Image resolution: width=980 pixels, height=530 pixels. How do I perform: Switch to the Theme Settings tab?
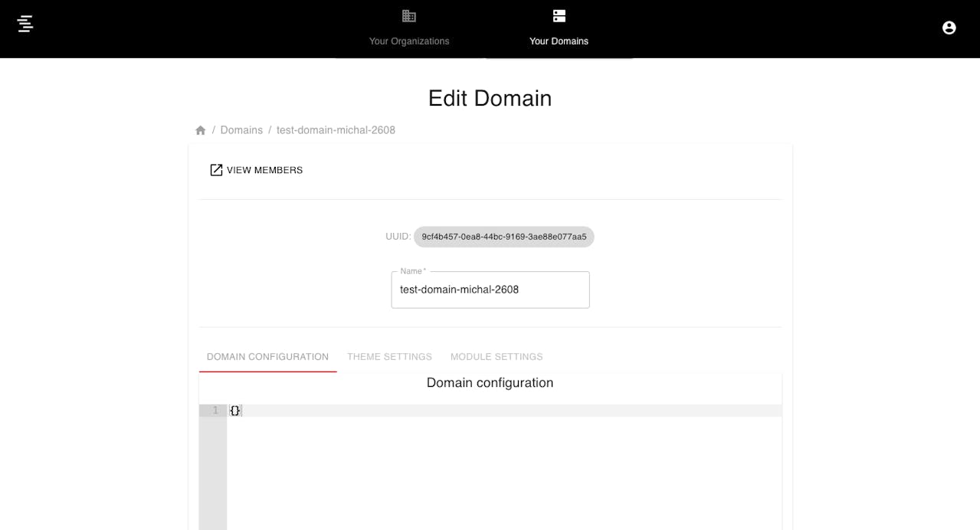[389, 357]
